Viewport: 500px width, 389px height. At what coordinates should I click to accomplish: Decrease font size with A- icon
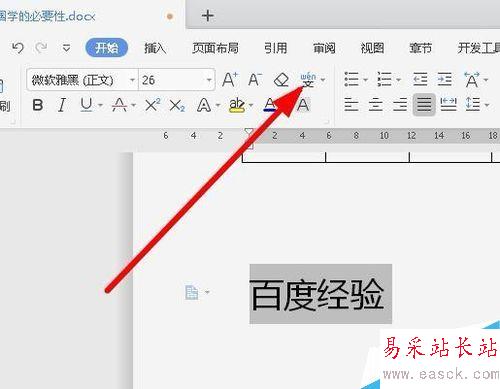[x=255, y=80]
